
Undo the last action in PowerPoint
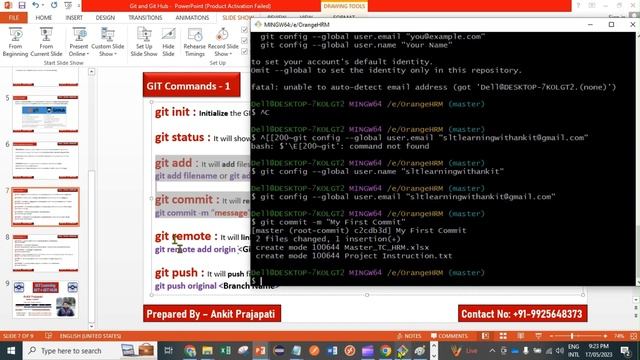(x=36, y=5)
